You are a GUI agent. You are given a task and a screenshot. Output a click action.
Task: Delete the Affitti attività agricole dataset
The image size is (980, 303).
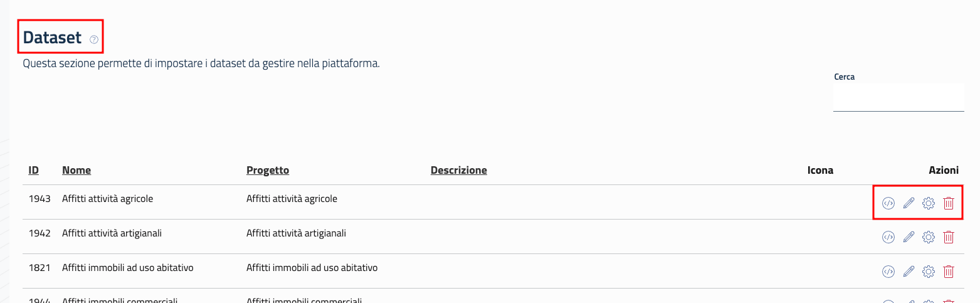pos(949,203)
